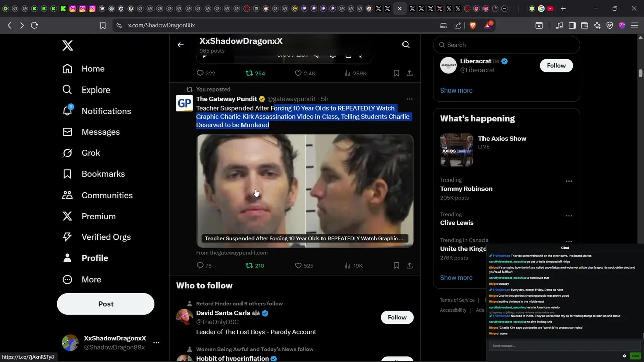The width and height of the screenshot is (644, 362).
Task: Open Leo AI sparkle icon
Action: [x=597, y=25]
